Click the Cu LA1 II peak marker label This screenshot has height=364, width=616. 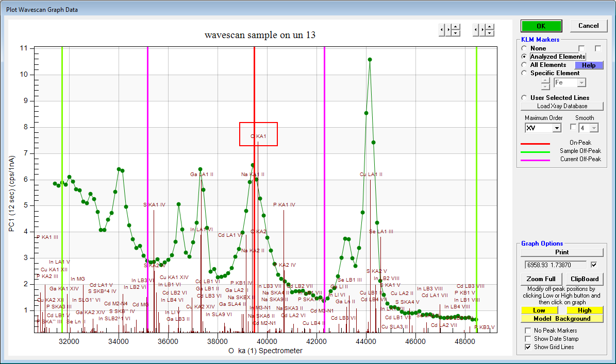coord(371,175)
